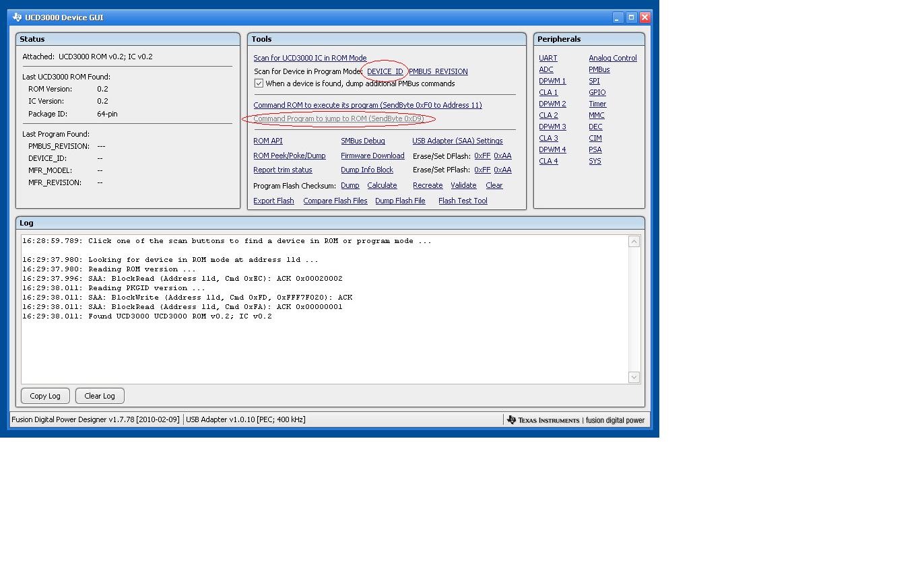
Task: Open USB Adapter (SAA) Settings
Action: tap(457, 141)
